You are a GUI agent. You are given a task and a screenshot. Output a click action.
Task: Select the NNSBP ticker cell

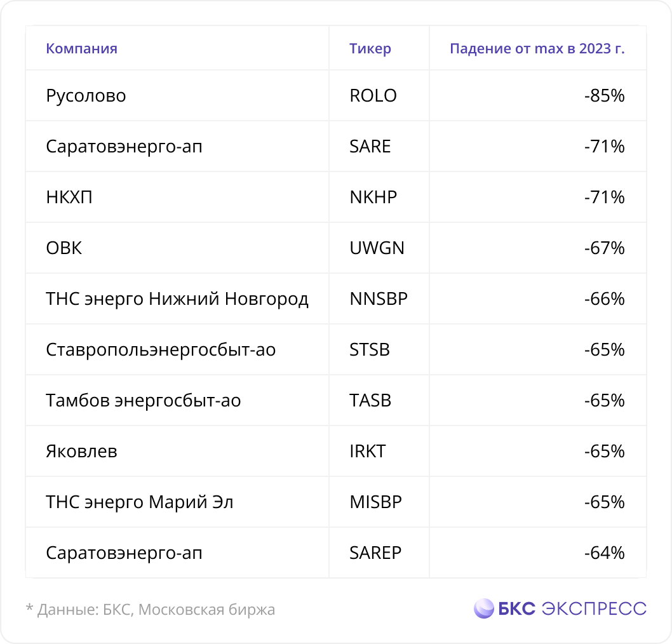coord(379,299)
